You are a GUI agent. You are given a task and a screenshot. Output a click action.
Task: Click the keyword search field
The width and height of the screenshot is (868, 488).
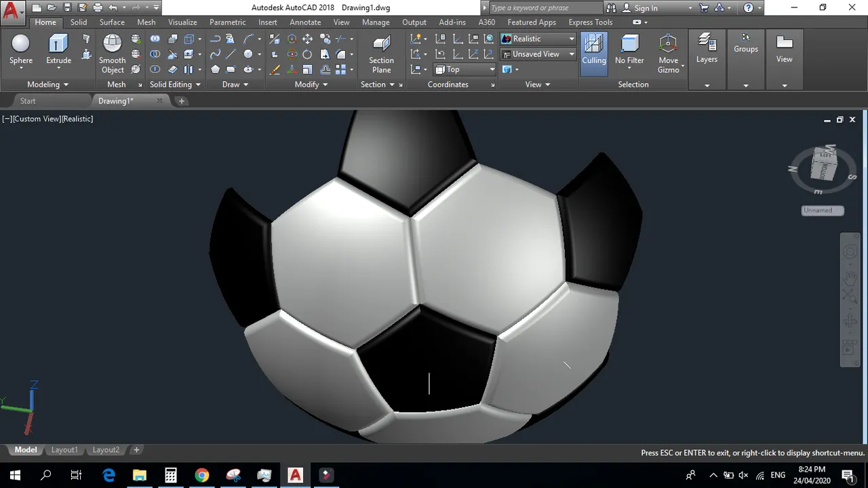545,8
